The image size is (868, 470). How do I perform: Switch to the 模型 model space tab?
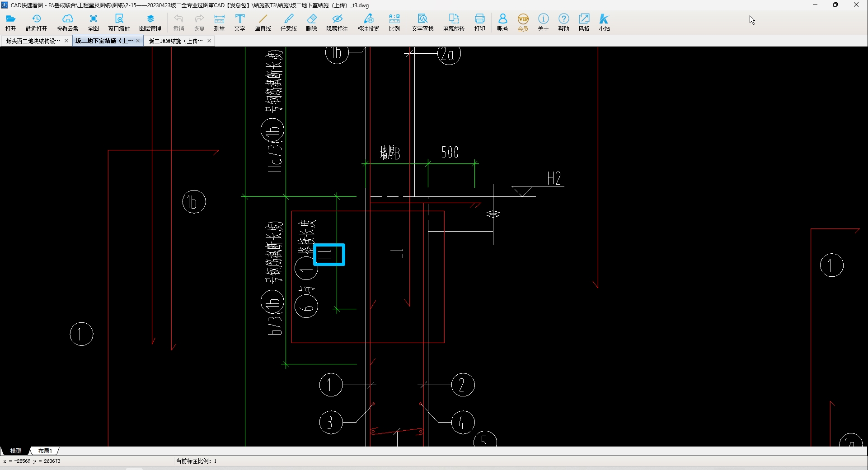tap(16, 451)
